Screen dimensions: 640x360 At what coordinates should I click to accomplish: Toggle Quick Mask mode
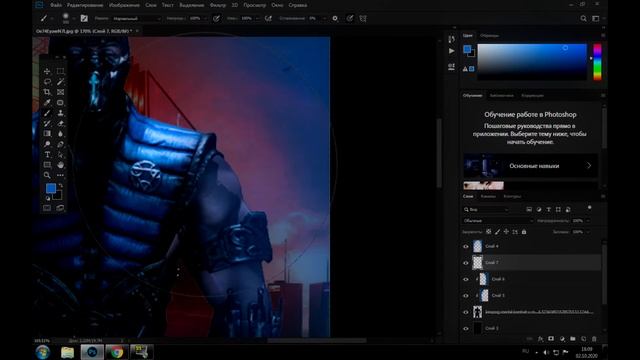(47, 208)
